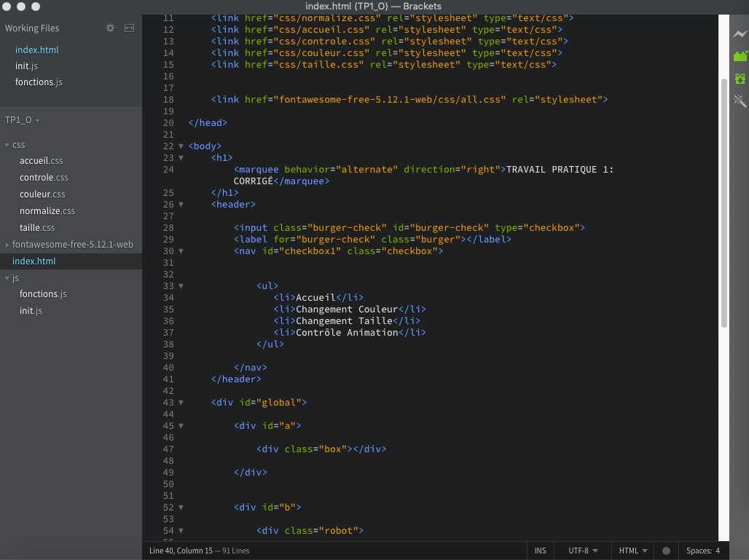Open TP1_O project dropdown
Screen dimensions: 749x560
click(22, 120)
